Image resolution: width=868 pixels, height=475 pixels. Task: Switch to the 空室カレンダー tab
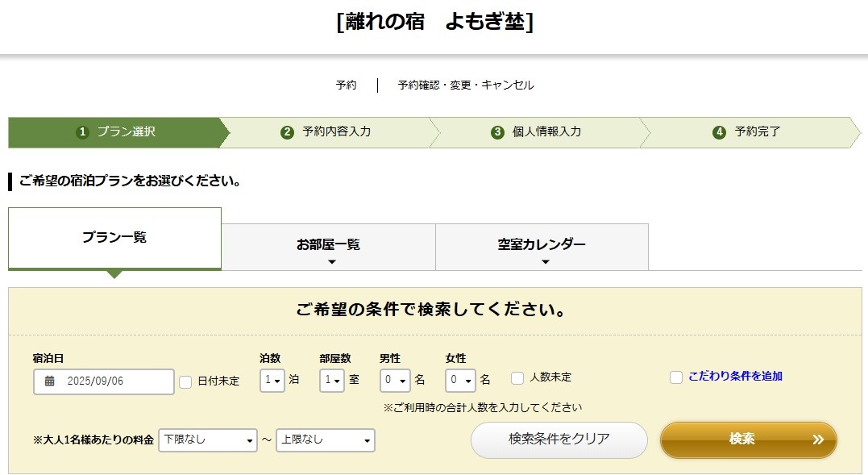click(542, 247)
